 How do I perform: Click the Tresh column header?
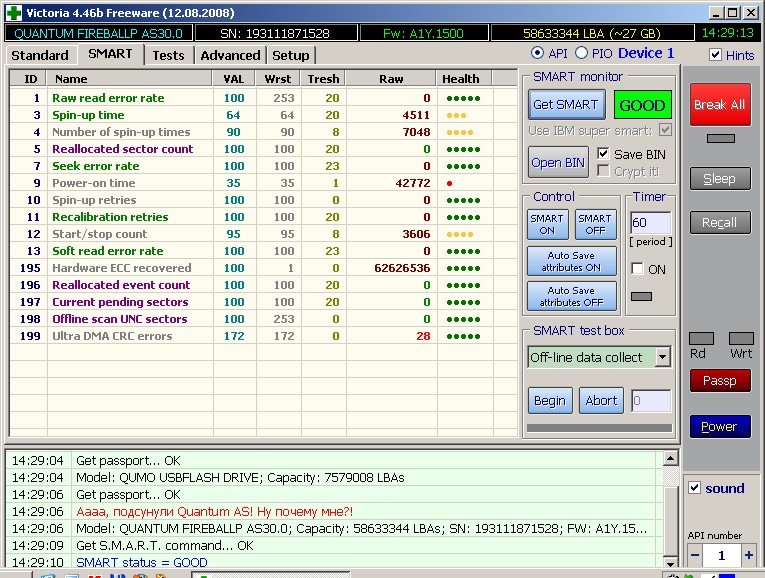tap(323, 79)
